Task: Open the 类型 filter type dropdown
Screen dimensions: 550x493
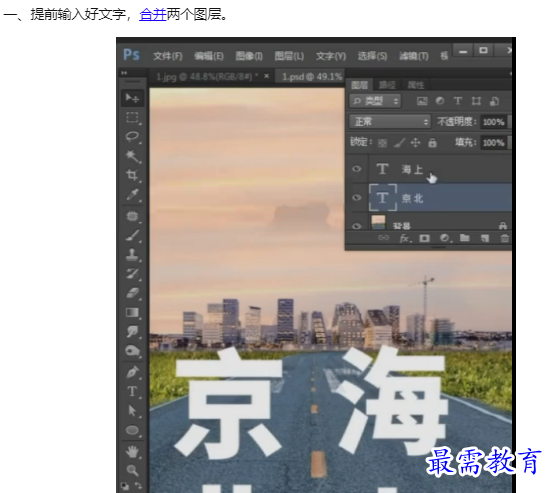Action: click(375, 101)
